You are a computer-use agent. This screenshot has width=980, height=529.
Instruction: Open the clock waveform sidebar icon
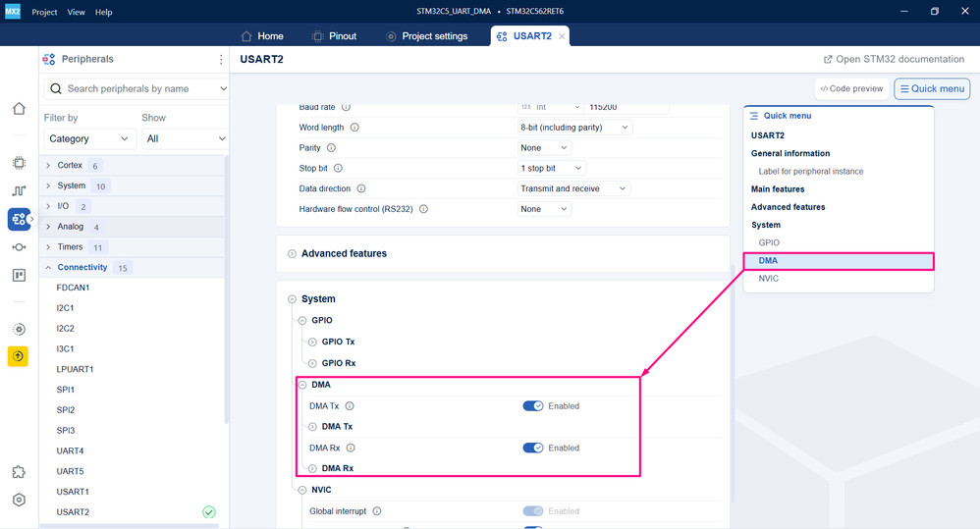(x=19, y=190)
